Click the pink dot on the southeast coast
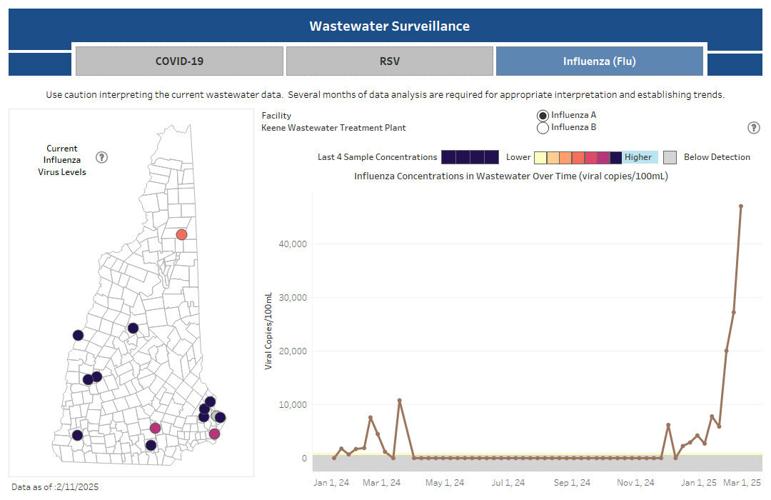 click(x=214, y=434)
